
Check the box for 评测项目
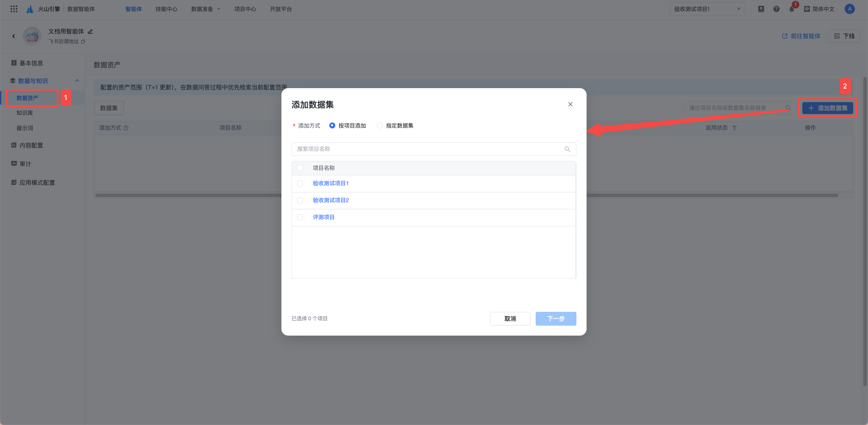[x=300, y=217]
